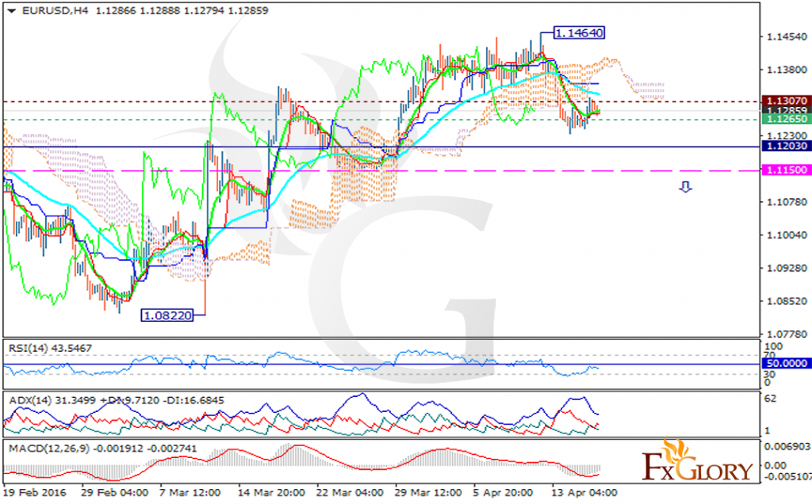Click the EURUSD,H4 chart title

tap(55, 11)
